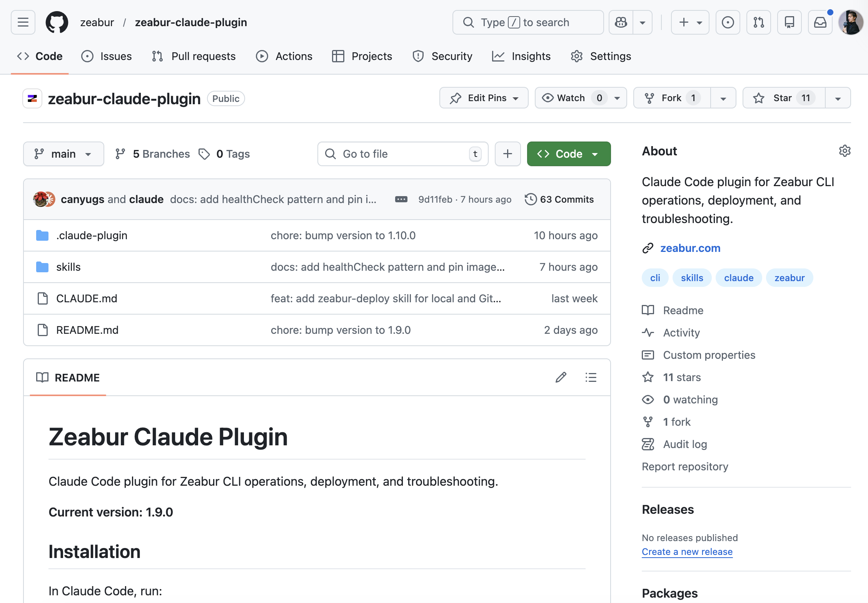Screen dimensions: 868x603
Task: Expand the Fork options dropdown arrow
Action: click(x=723, y=98)
